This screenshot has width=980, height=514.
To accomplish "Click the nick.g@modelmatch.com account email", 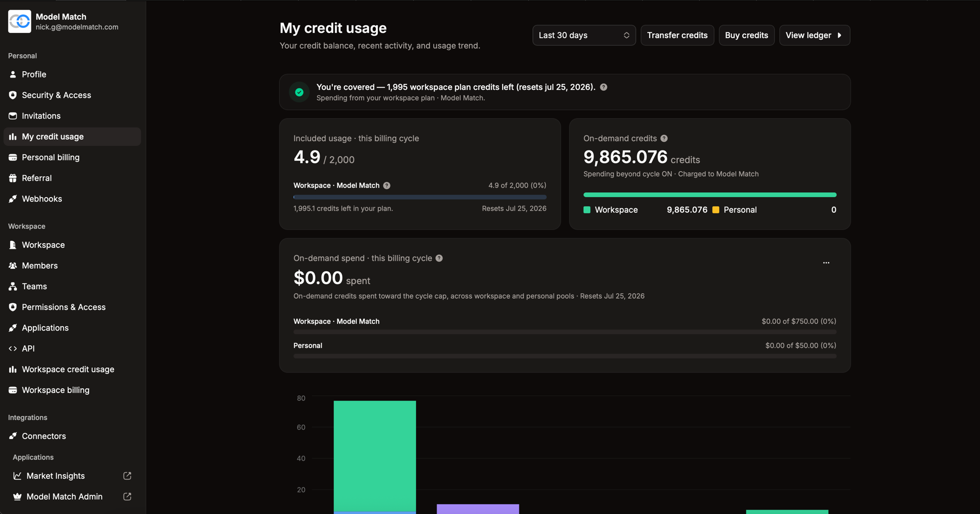I will pos(77,27).
